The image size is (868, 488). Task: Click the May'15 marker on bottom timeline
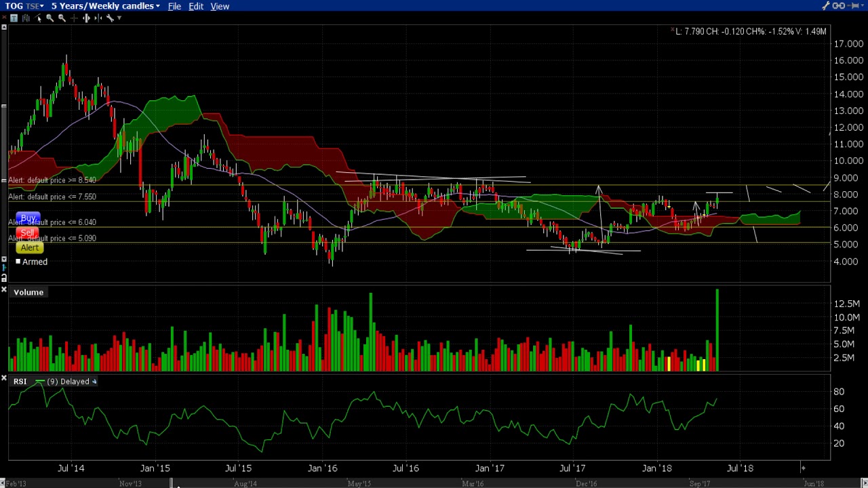coord(359,484)
